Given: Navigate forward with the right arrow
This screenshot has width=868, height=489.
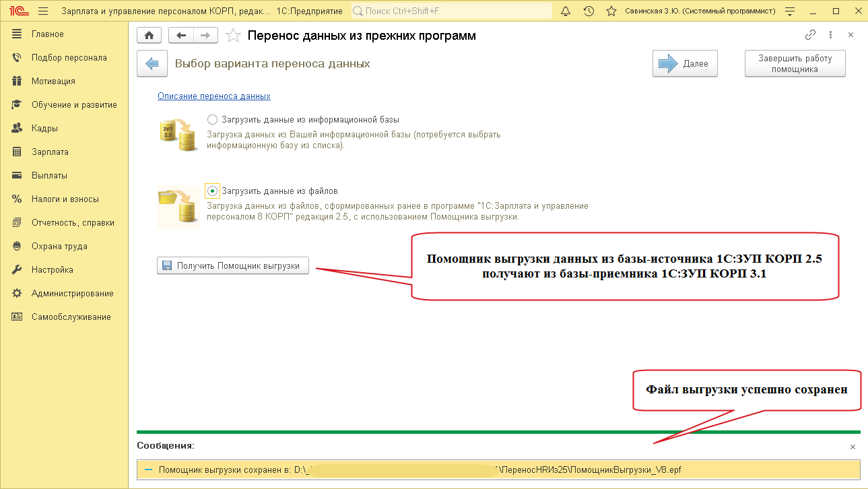Looking at the screenshot, I should pyautogui.click(x=205, y=36).
